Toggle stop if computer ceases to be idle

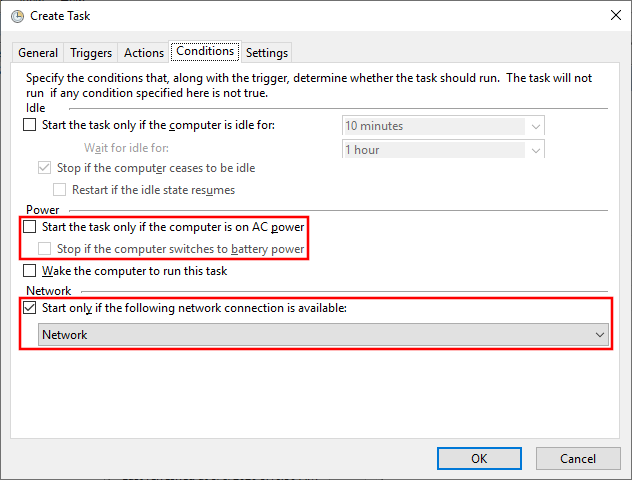(44, 168)
